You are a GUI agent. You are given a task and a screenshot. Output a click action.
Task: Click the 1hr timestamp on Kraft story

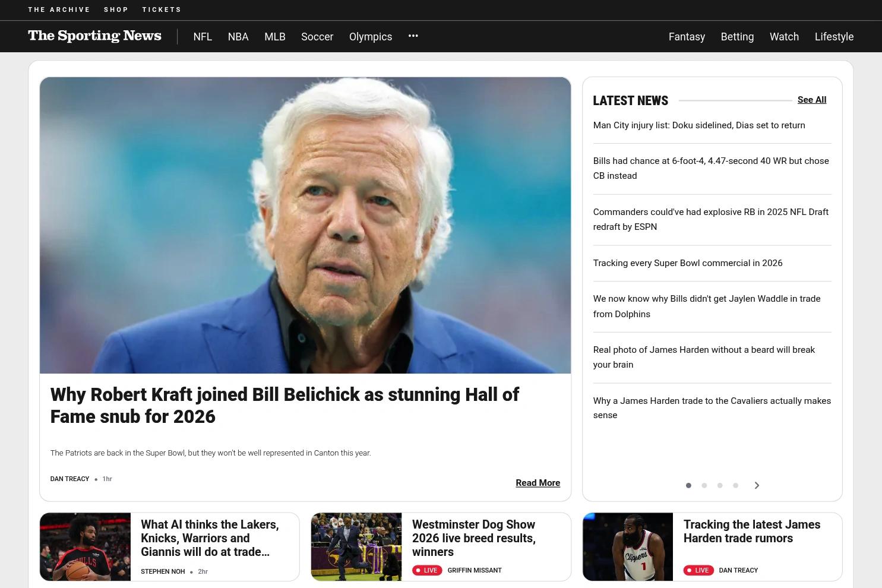coord(107,479)
